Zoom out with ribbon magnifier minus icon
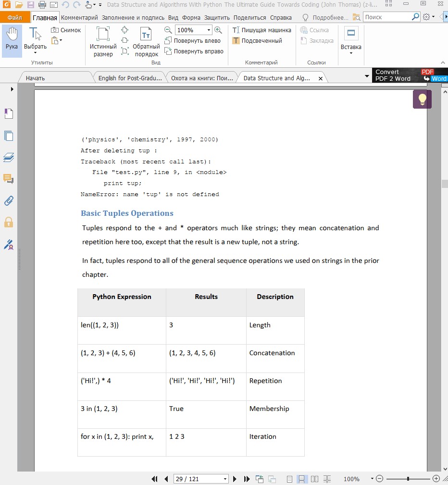This screenshot has width=448, height=485. (168, 30)
